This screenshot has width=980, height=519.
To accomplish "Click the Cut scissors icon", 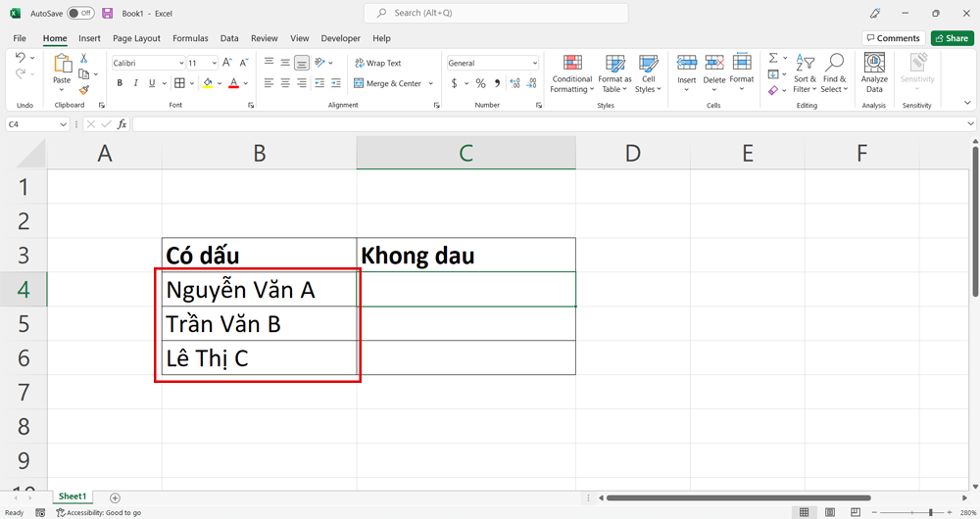I will coord(83,58).
